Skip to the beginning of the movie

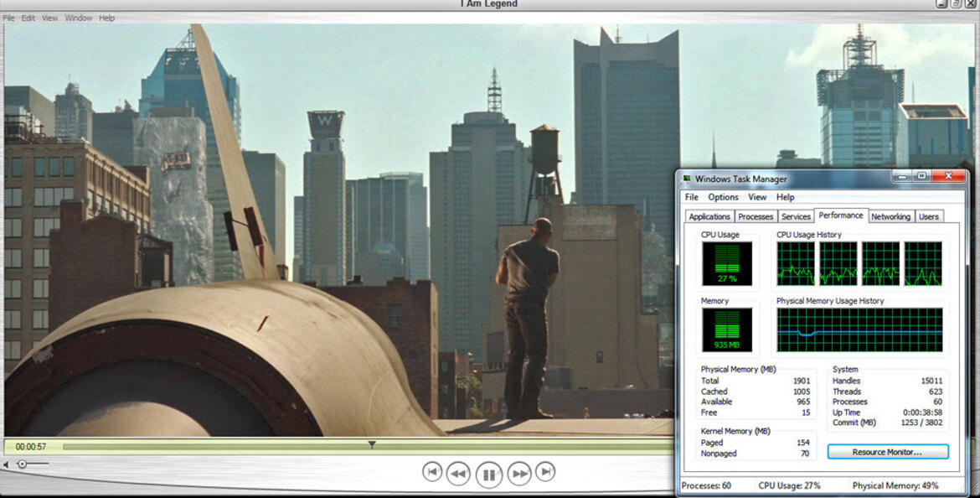tap(432, 472)
